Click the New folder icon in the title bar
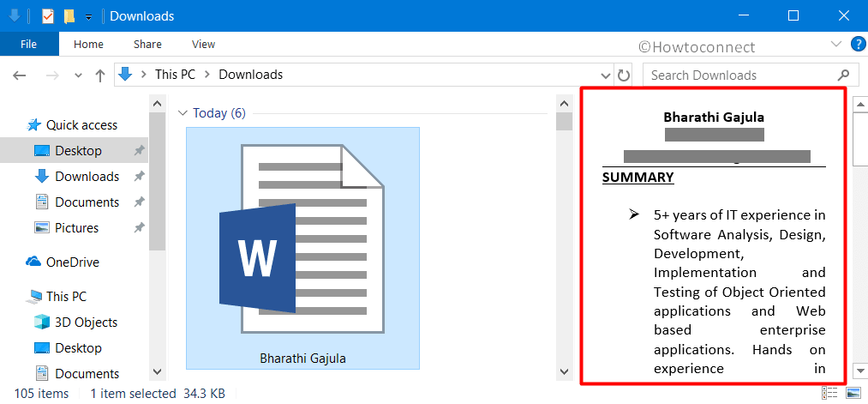The height and width of the screenshot is (404, 868). pyautogui.click(x=69, y=15)
